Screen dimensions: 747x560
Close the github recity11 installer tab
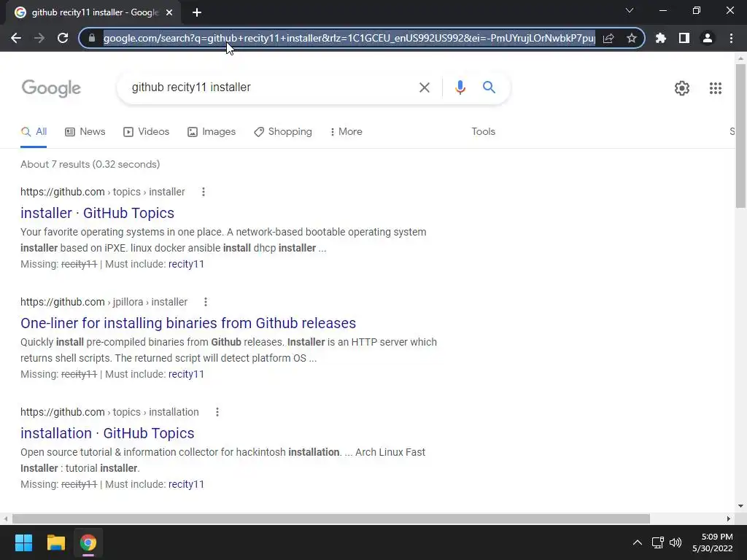click(169, 13)
